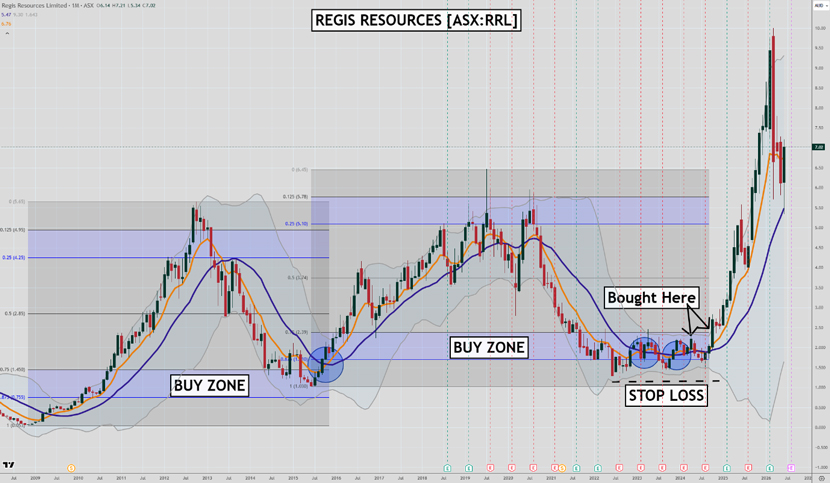Click the 2015 time axis label
The width and height of the screenshot is (830, 483).
point(293,478)
